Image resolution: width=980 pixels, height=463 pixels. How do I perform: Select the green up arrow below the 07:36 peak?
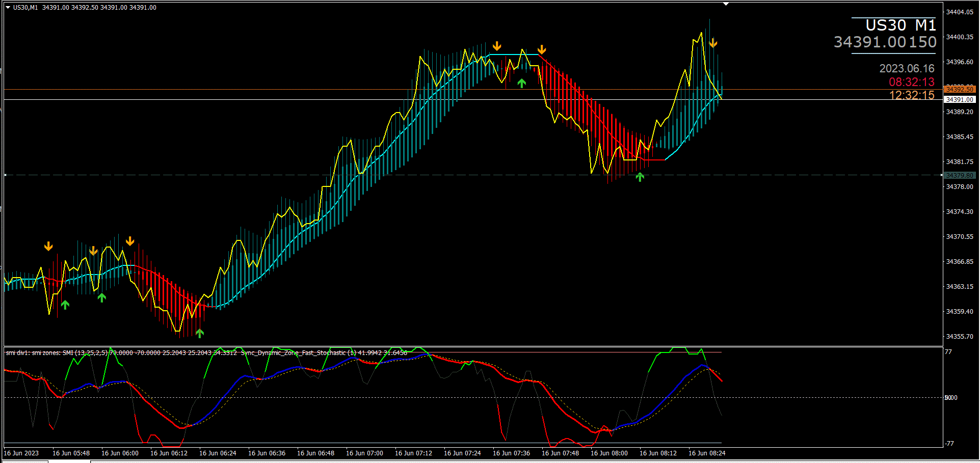(x=521, y=83)
